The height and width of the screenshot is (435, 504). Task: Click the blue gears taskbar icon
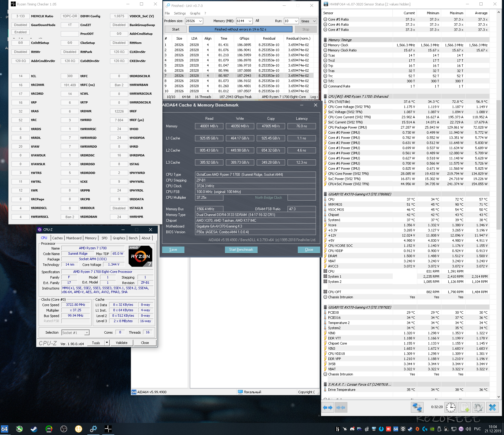[93, 429]
